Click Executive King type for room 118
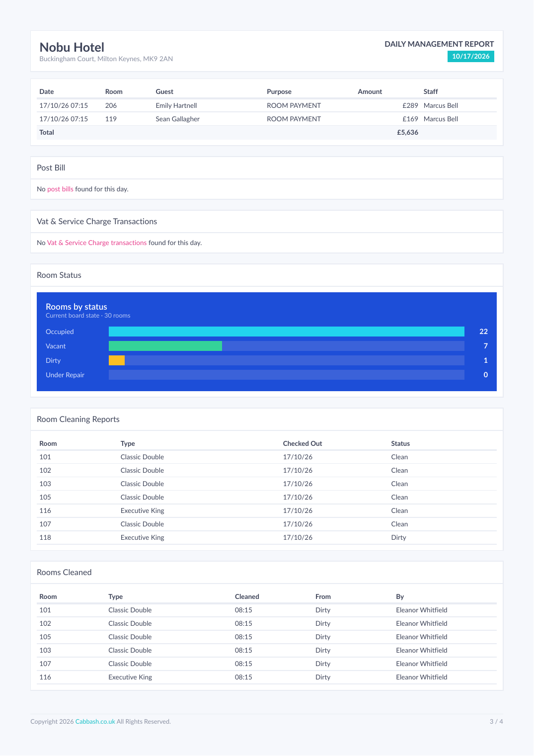 click(143, 537)
